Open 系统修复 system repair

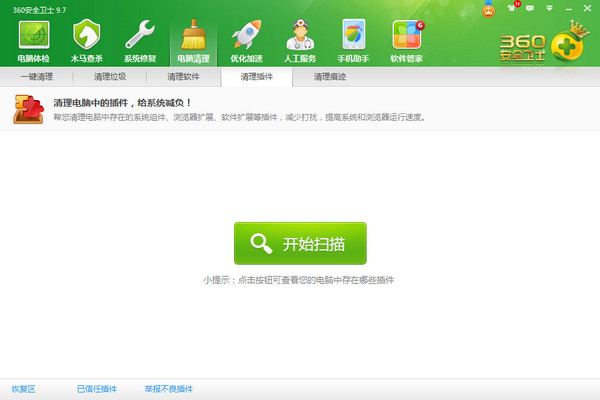tap(140, 41)
